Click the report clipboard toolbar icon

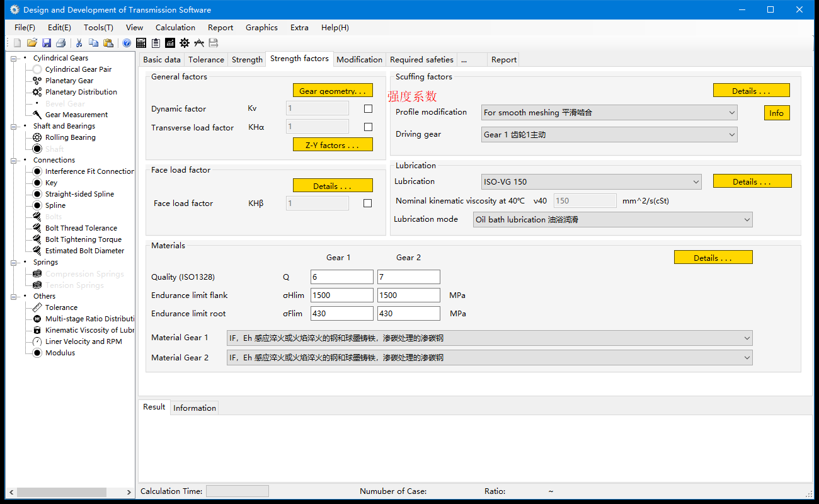click(156, 43)
